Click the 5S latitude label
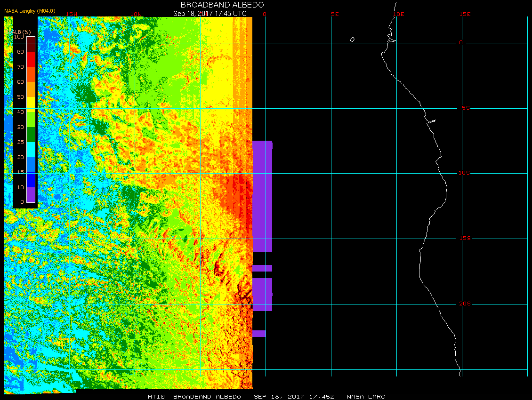 click(466, 108)
